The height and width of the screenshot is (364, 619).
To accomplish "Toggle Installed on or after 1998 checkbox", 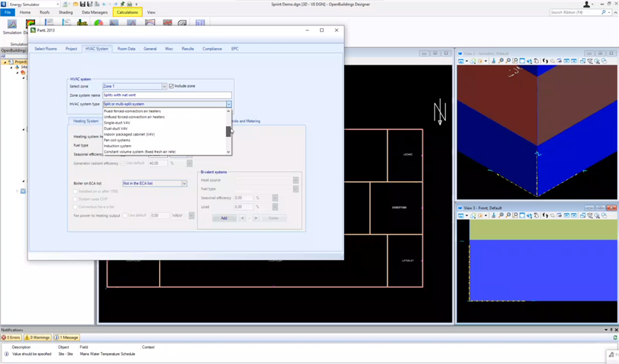I will (x=76, y=191).
